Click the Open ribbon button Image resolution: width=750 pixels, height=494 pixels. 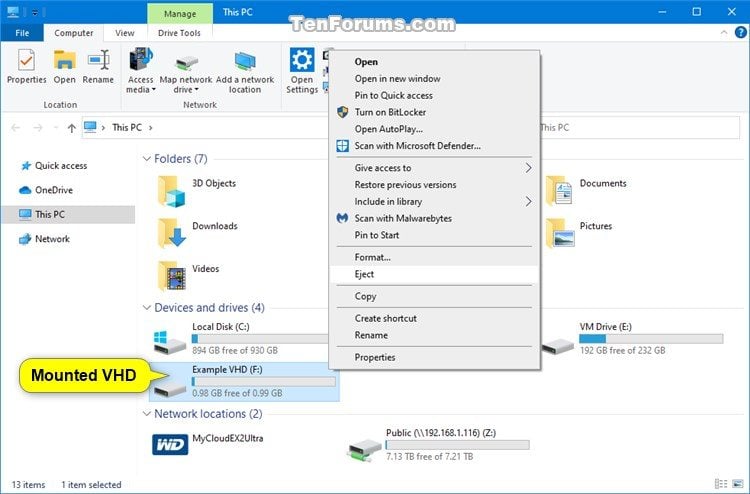point(65,67)
